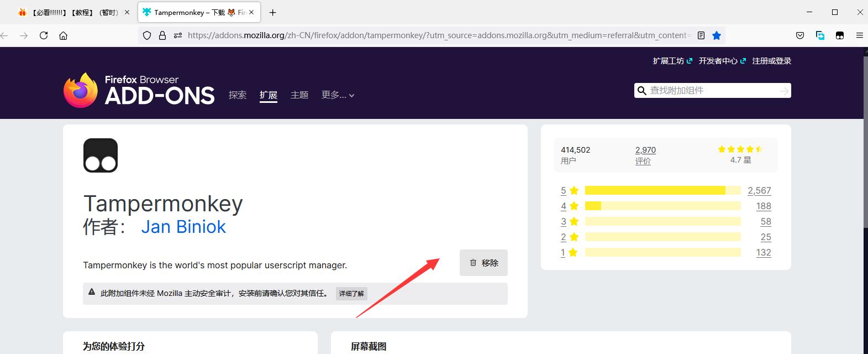Click the 查找附加组件 search field

coord(712,91)
